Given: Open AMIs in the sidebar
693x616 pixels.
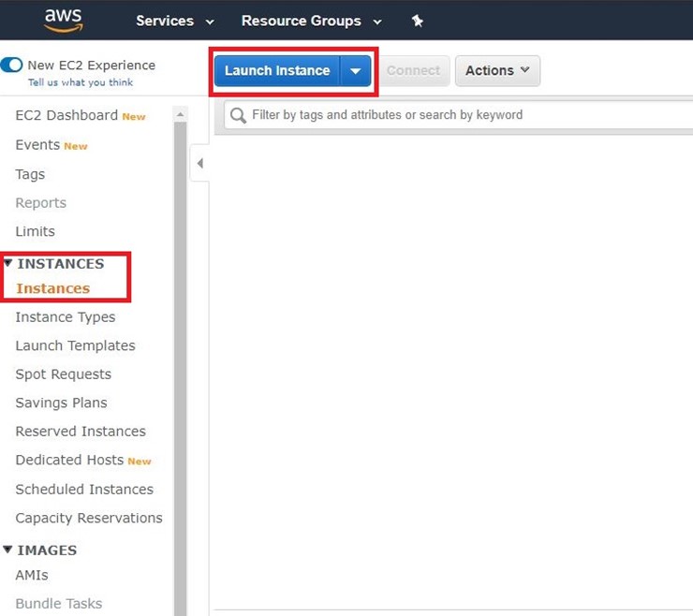Looking at the screenshot, I should 32,575.
